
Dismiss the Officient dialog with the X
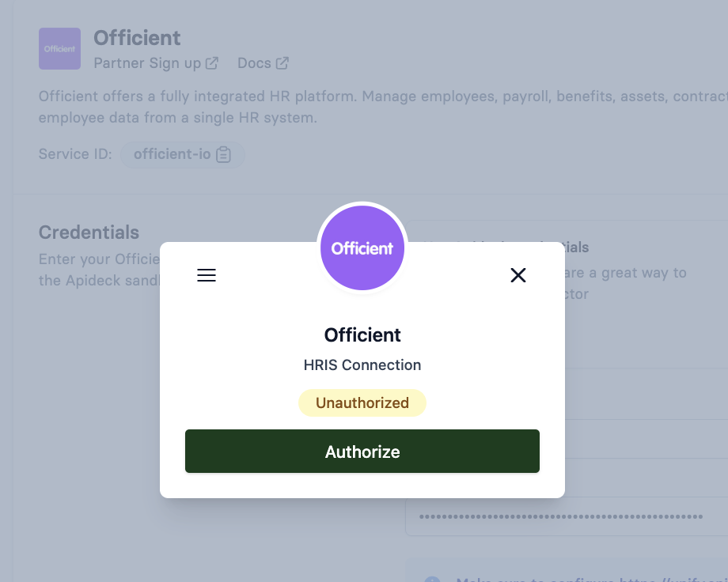pyautogui.click(x=518, y=275)
